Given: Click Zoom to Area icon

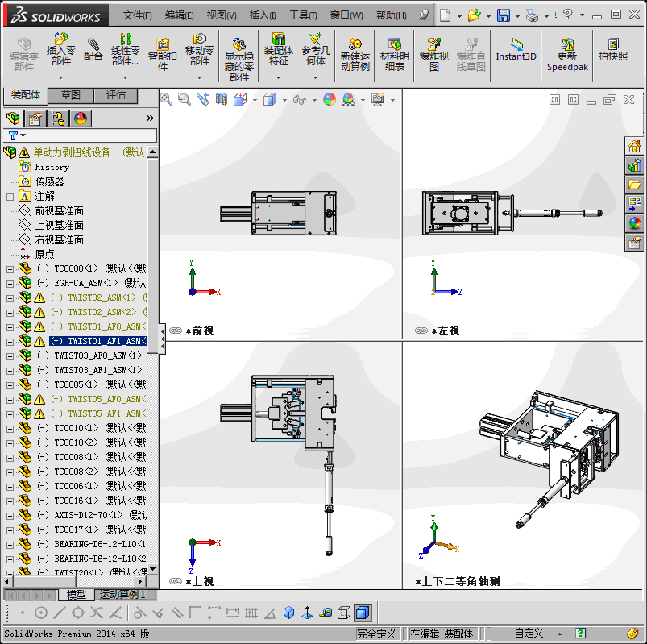Looking at the screenshot, I should click(x=185, y=99).
